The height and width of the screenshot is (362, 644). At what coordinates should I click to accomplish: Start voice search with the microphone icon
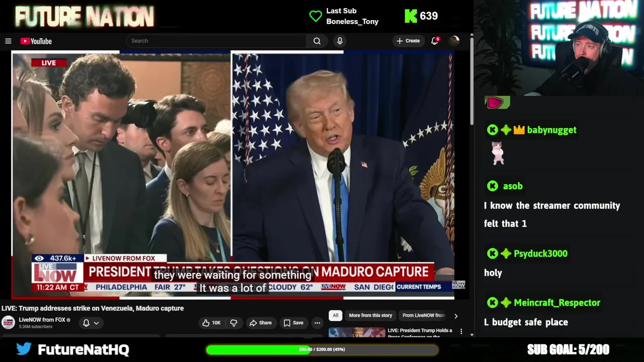click(x=340, y=41)
